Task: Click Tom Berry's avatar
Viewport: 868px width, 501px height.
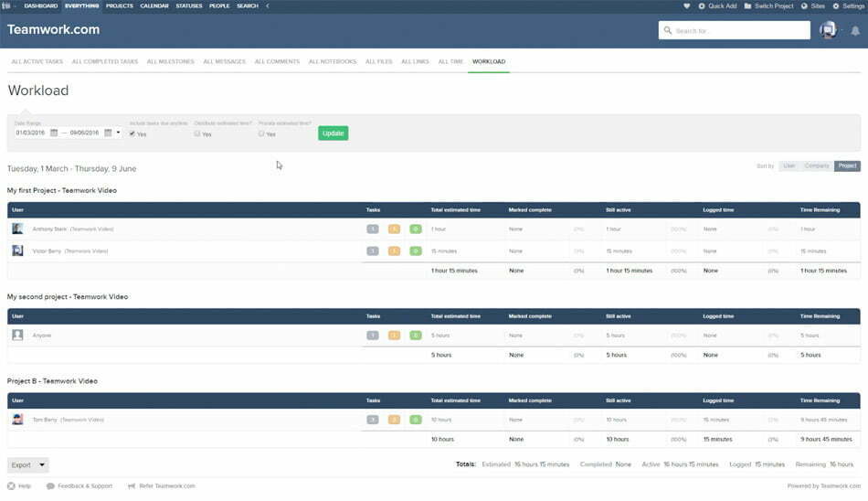Action: tap(17, 419)
